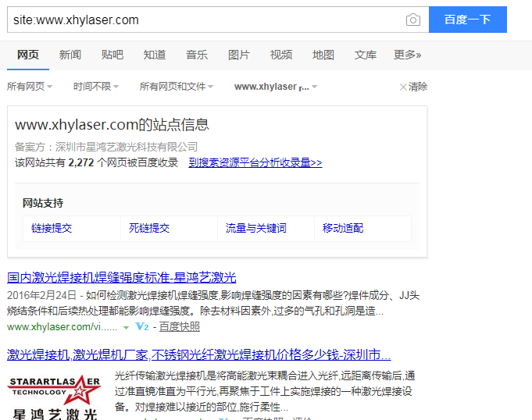The width and height of the screenshot is (532, 420).
Task: Expand the 更多» tab menu
Action: pos(407,55)
